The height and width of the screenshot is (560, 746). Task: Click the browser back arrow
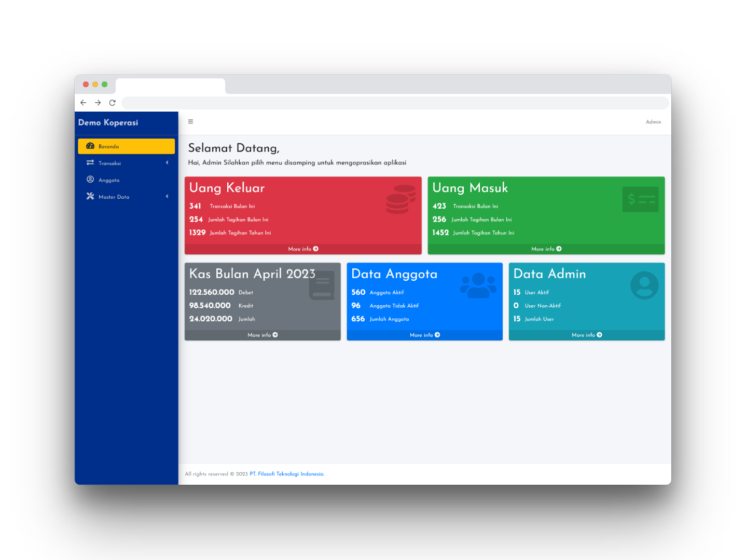coord(84,103)
